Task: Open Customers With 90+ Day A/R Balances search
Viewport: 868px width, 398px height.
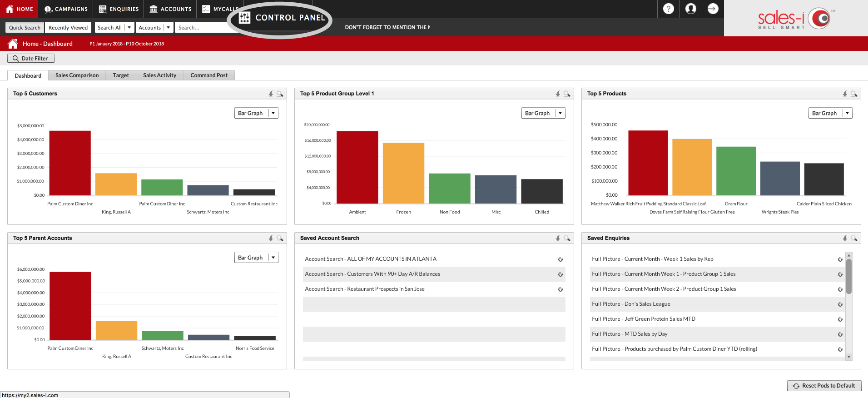Action: [x=372, y=274]
